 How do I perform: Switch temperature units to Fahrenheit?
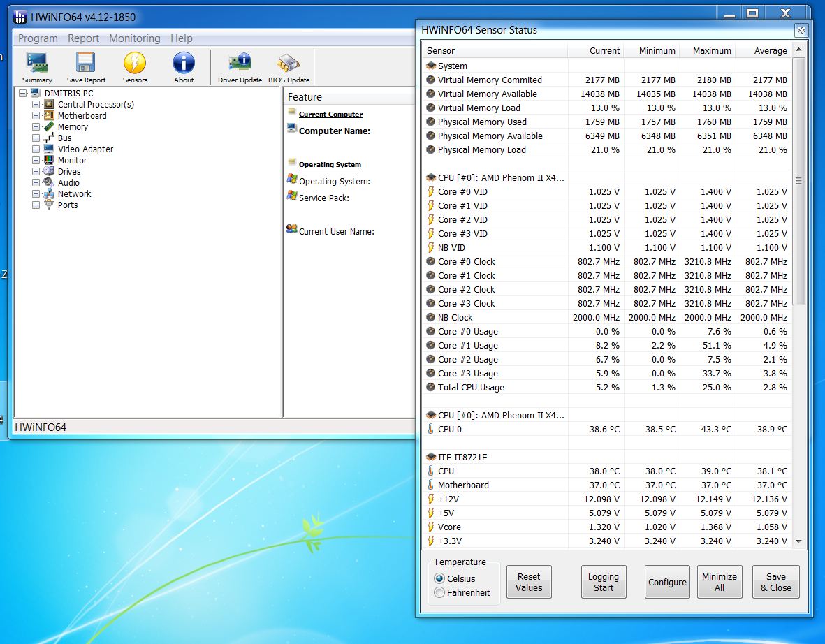pos(439,592)
